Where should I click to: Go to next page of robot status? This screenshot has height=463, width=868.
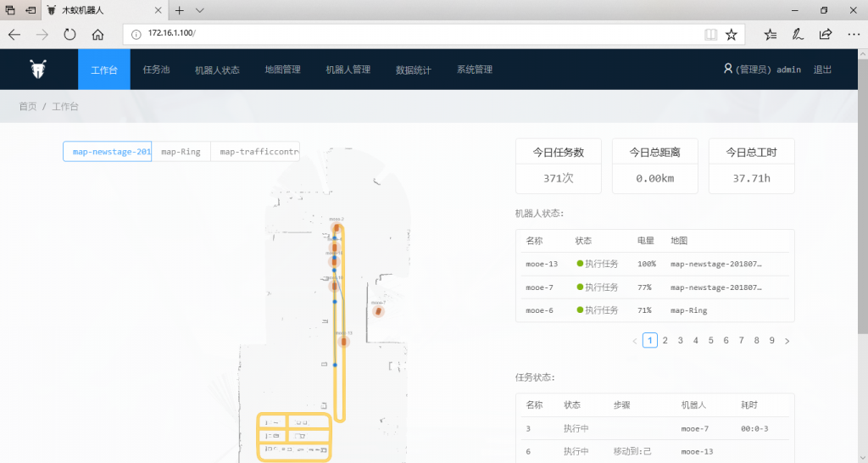click(x=787, y=341)
